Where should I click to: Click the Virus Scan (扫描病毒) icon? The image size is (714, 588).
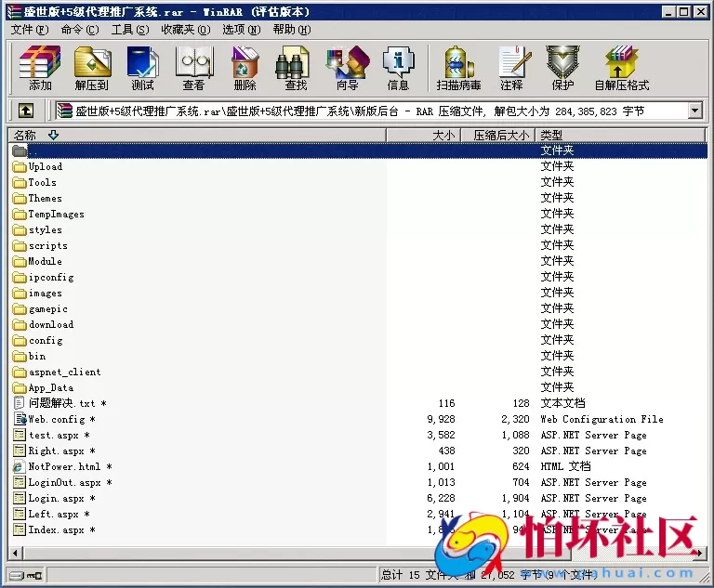coord(459,68)
